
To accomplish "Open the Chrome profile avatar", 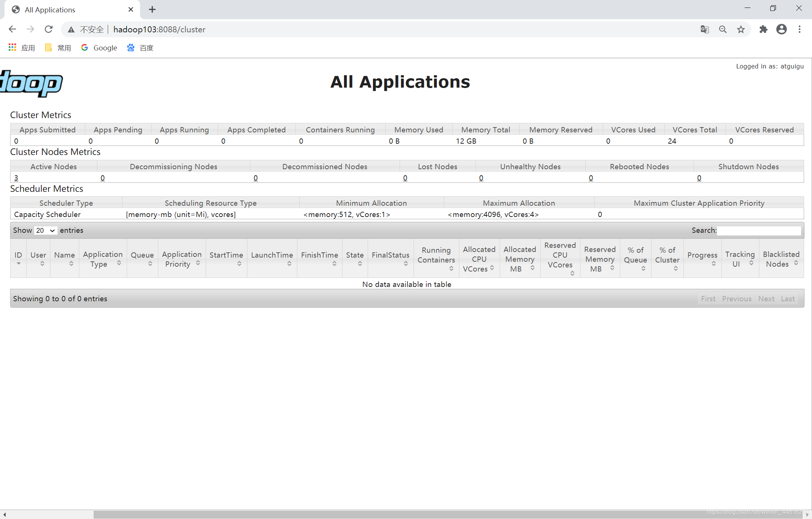I will click(782, 29).
